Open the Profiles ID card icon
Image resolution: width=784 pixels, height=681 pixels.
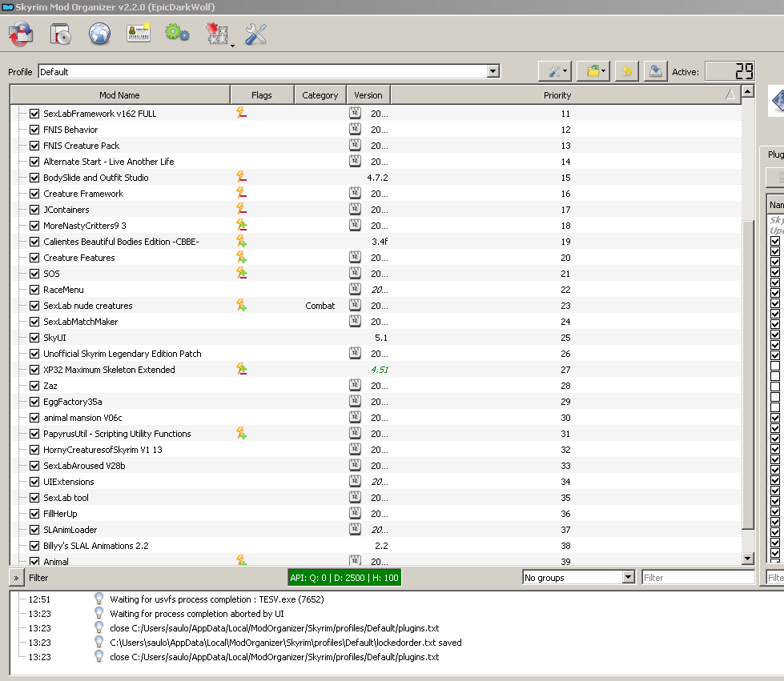point(139,33)
